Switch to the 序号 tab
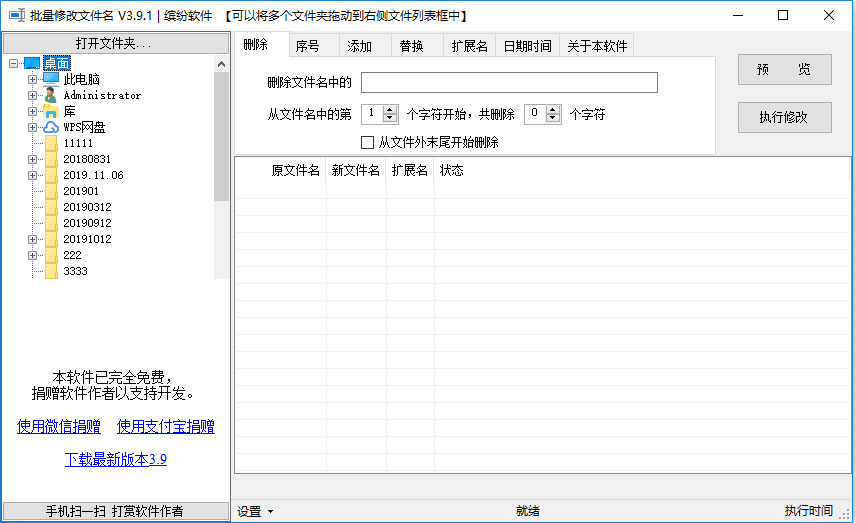The height and width of the screenshot is (523, 856). (x=313, y=46)
